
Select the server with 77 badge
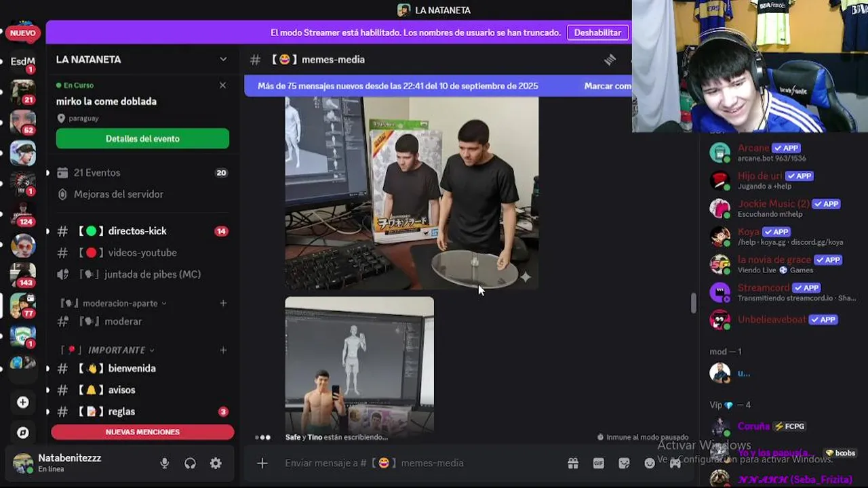(x=23, y=305)
